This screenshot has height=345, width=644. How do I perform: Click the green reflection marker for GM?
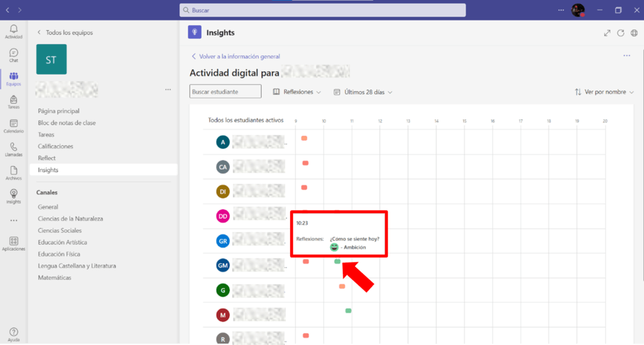(x=338, y=262)
